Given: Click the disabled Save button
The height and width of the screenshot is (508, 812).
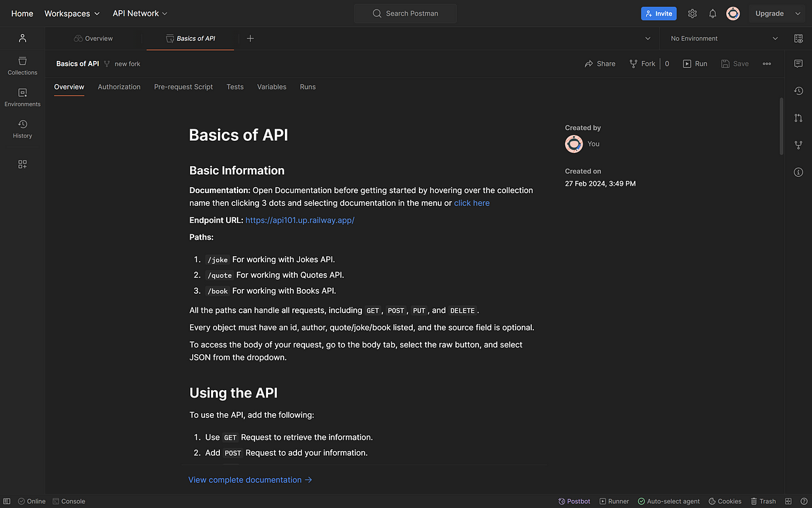Looking at the screenshot, I should (735, 64).
